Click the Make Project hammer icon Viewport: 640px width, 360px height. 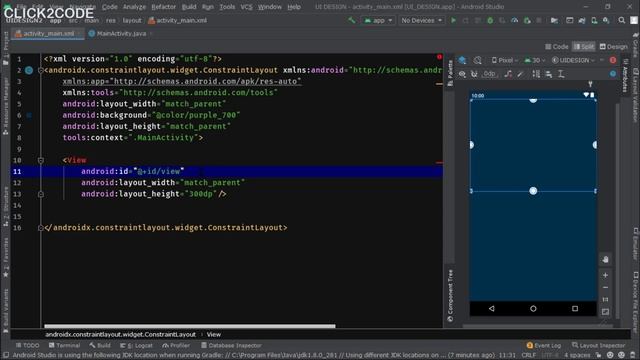coord(351,20)
